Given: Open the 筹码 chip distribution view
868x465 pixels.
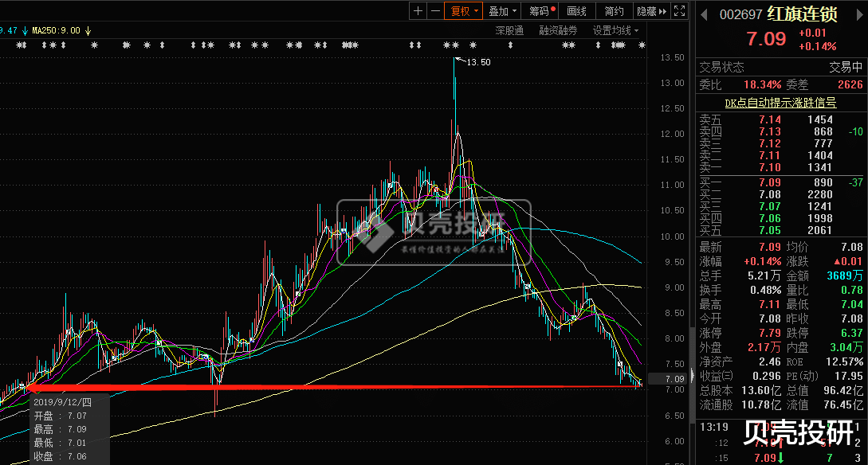Looking at the screenshot, I should point(540,10).
